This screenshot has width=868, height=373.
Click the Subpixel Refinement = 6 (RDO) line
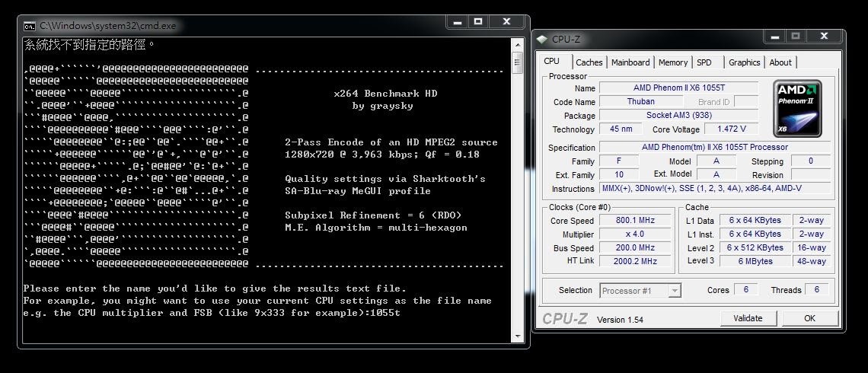coord(373,215)
